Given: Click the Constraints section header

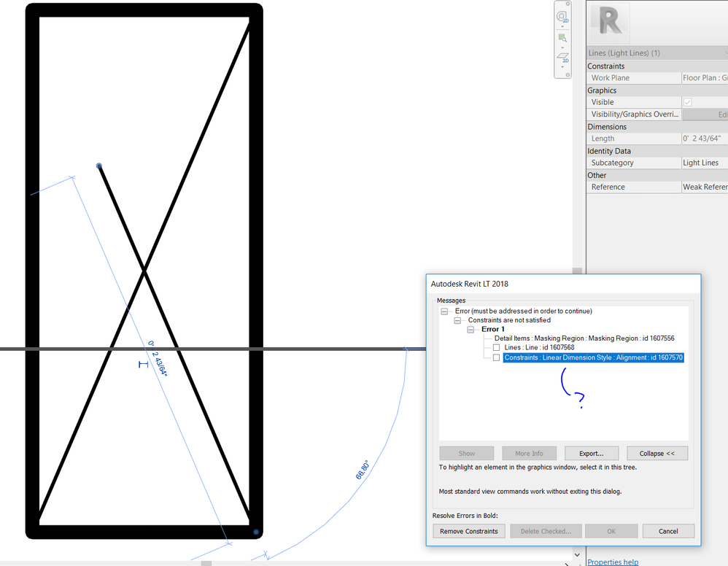Looking at the screenshot, I should point(657,66).
